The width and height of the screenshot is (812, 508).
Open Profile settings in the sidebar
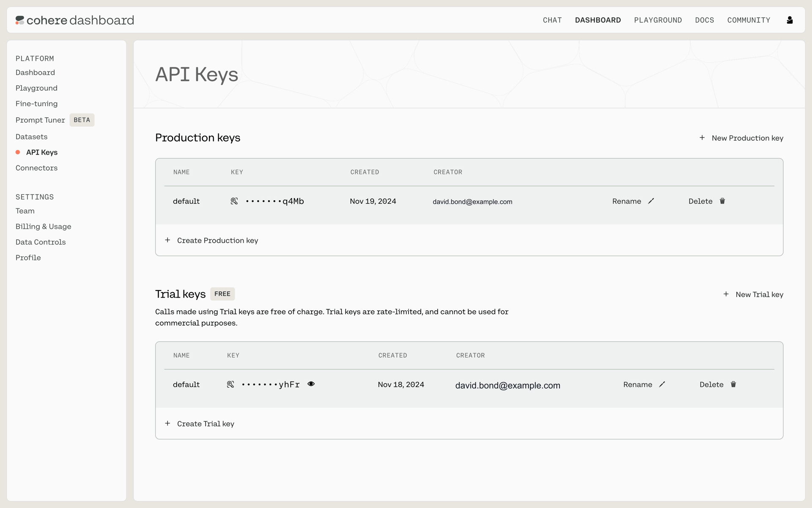[28, 258]
